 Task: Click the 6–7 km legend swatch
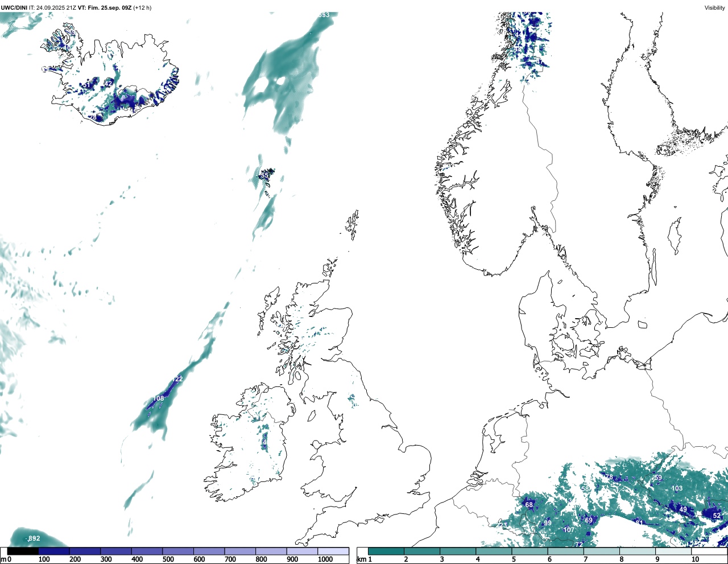[566, 551]
